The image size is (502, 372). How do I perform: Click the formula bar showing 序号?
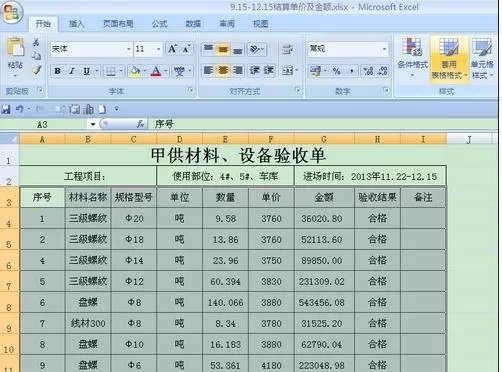322,124
